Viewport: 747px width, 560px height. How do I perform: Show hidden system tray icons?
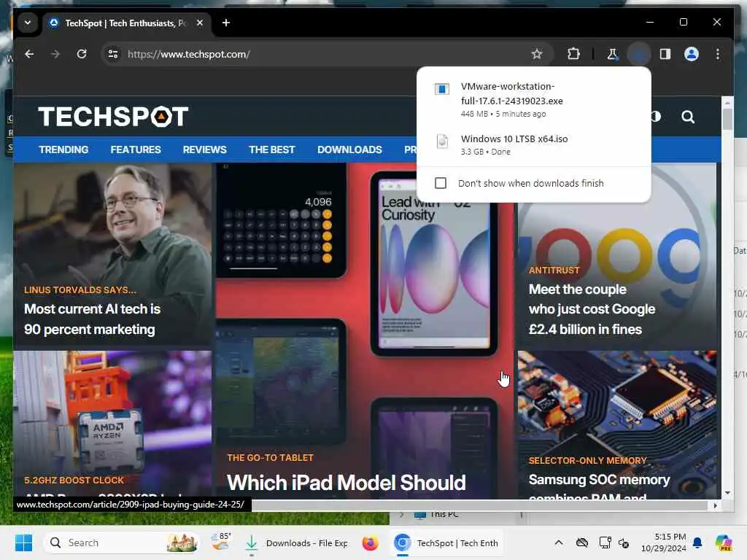(x=558, y=542)
